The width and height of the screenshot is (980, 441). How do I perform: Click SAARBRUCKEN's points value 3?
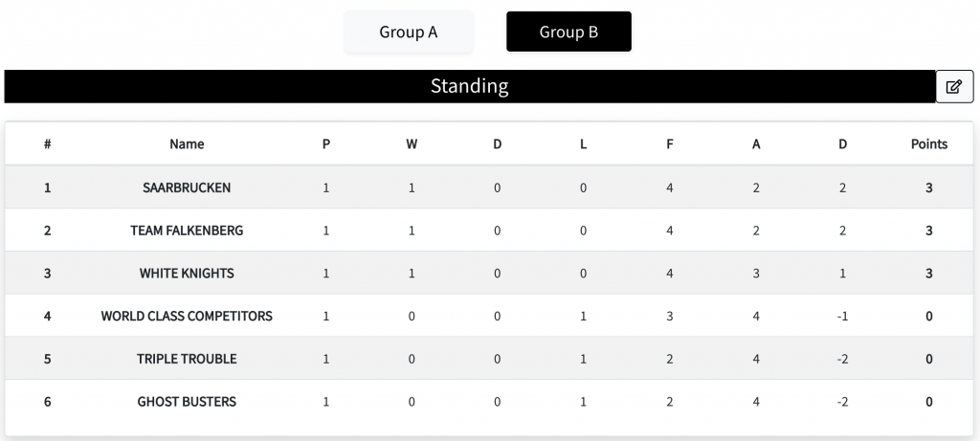[928, 187]
